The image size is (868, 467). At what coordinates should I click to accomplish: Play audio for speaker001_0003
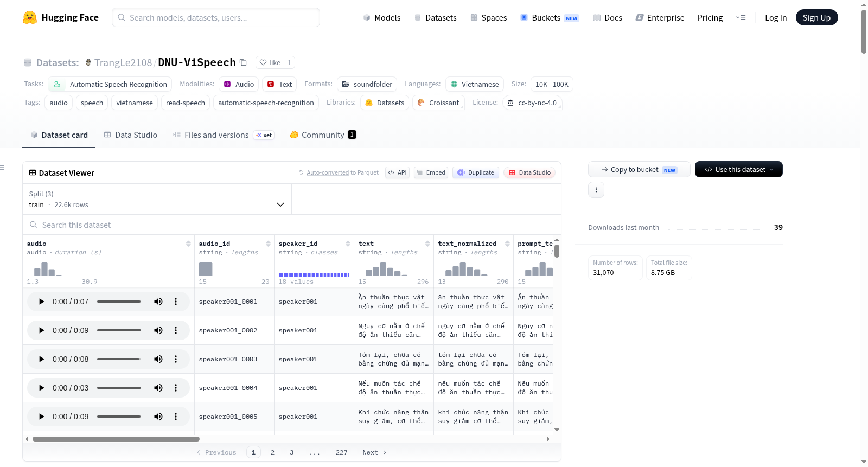pos(41,359)
